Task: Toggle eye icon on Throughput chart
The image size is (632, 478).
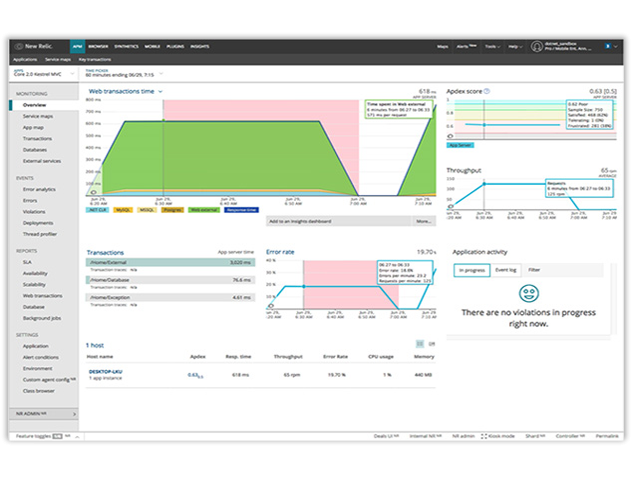Action: tap(450, 206)
